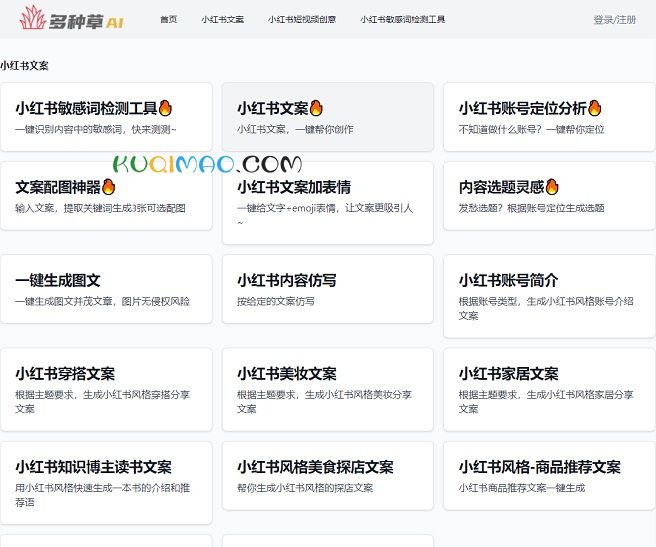656x547 pixels.
Task: Open the 内容选题灵感 card
Action: click(x=549, y=196)
